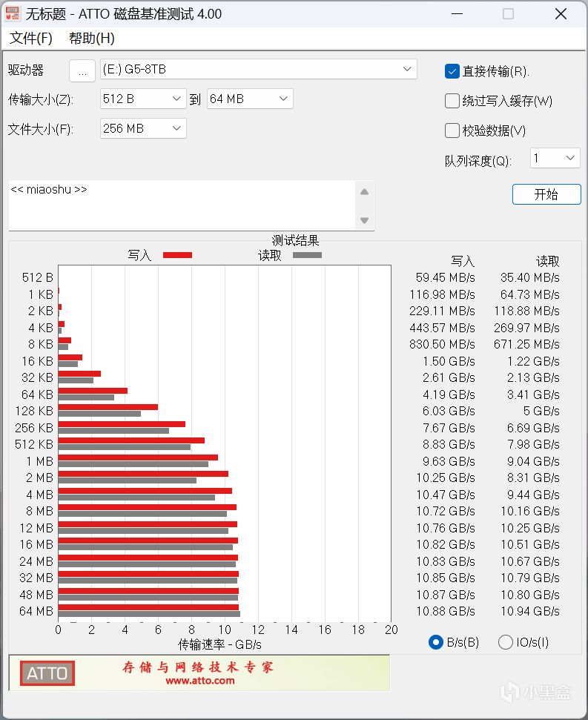Click the 9.04 GB/s read value
588x720 pixels.
pyautogui.click(x=533, y=461)
